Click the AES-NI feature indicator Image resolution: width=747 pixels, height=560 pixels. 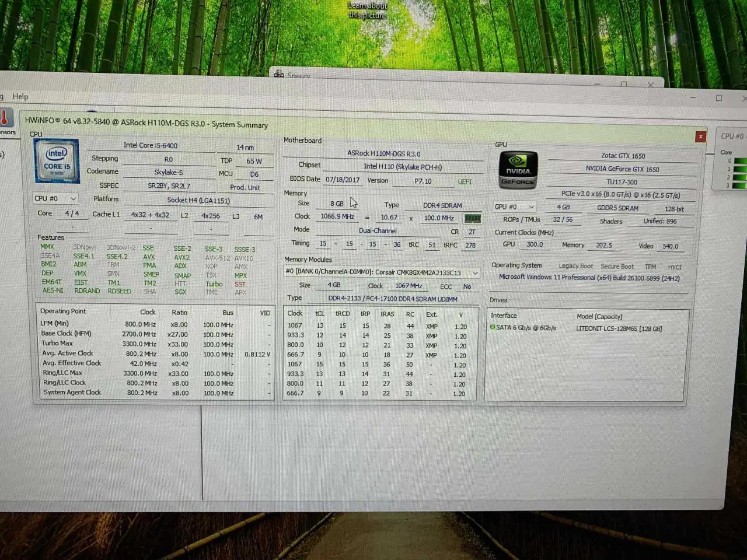(52, 290)
